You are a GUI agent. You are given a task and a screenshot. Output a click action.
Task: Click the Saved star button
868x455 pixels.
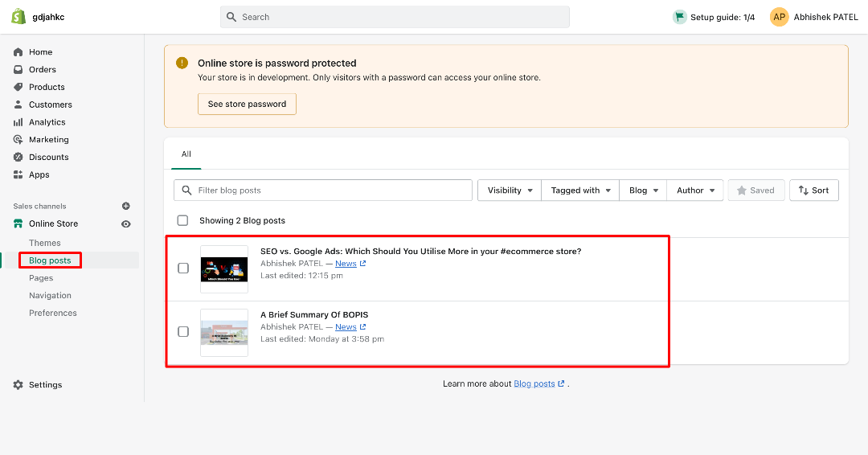coord(756,191)
